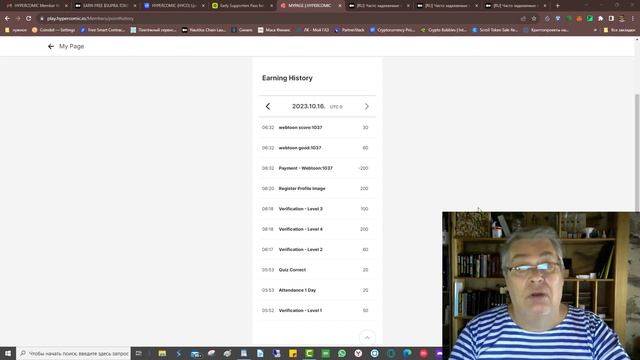Viewport: 640px width, 360px height.
Task: Open Windows Start menu
Action: [8, 353]
